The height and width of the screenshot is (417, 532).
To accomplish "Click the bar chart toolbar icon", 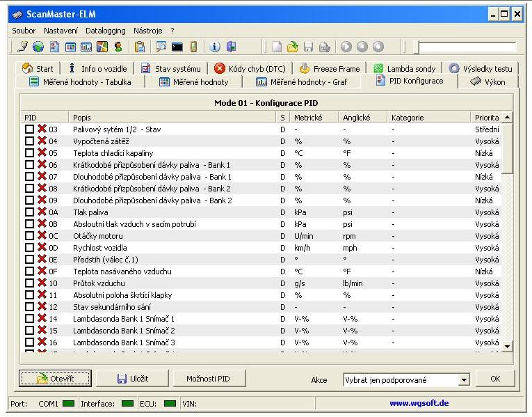I will [x=86, y=47].
